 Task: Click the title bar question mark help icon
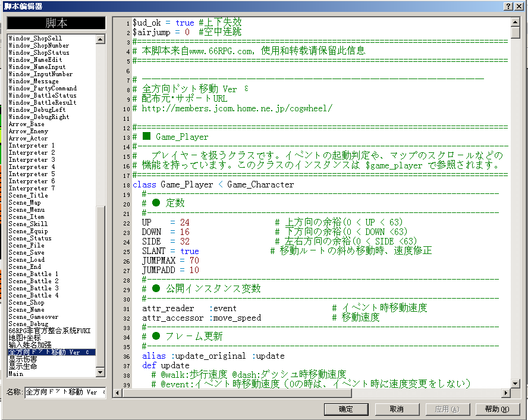click(509, 6)
